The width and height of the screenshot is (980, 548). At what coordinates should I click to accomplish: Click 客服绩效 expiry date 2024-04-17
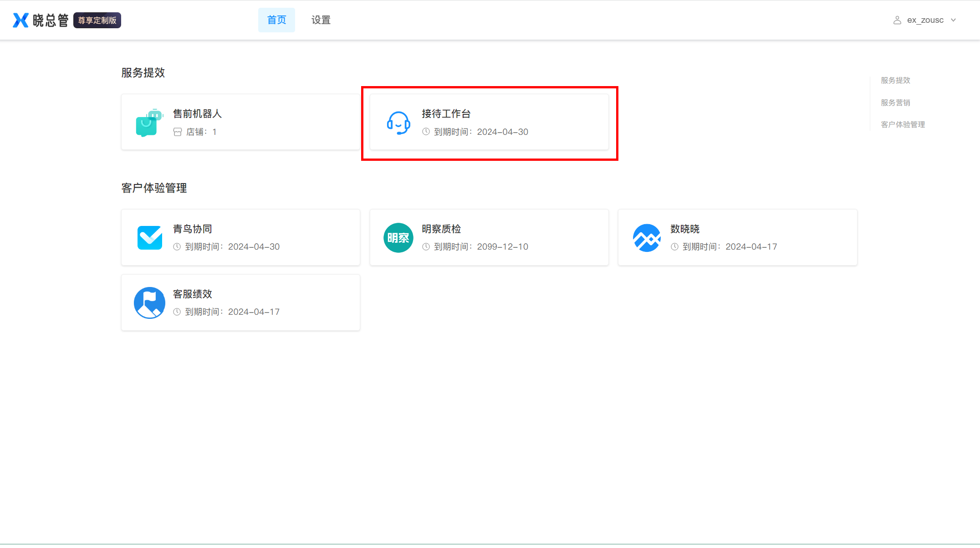point(254,312)
